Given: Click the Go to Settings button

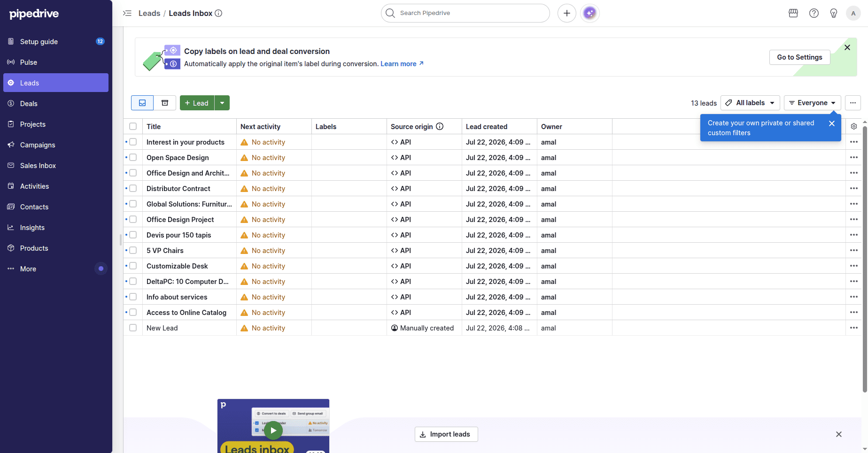Looking at the screenshot, I should point(799,57).
